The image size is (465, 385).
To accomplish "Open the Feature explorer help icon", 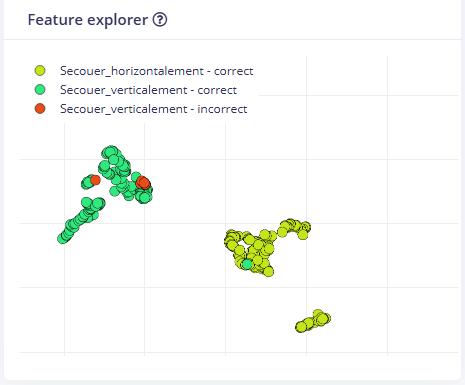I will 160,20.
